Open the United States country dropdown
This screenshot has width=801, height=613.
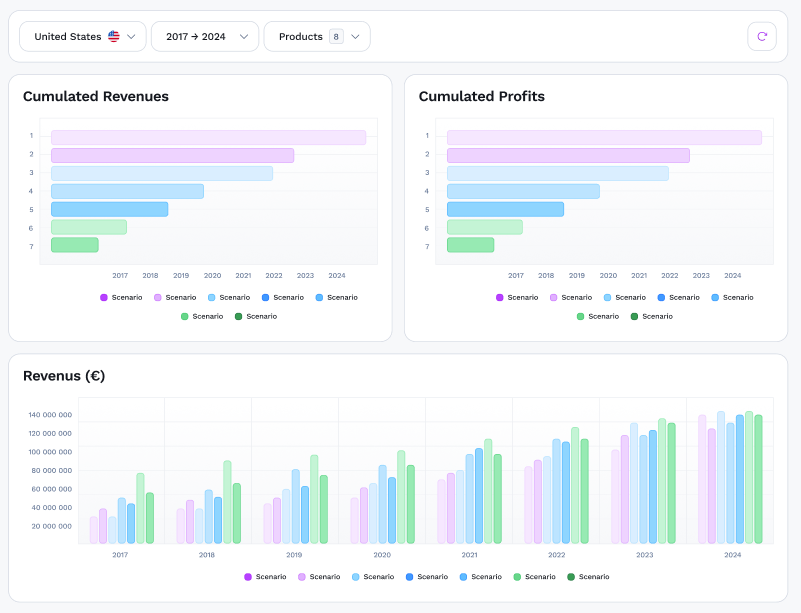point(83,36)
